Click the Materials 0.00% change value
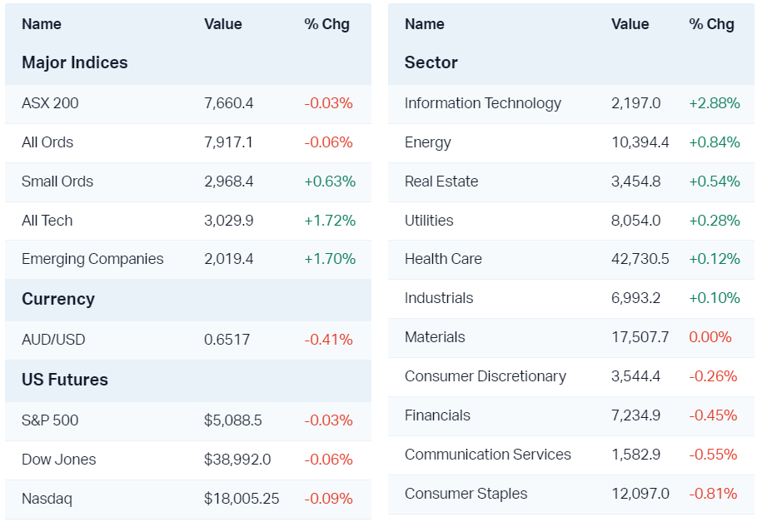Screen dimensions: 757x532 point(710,337)
